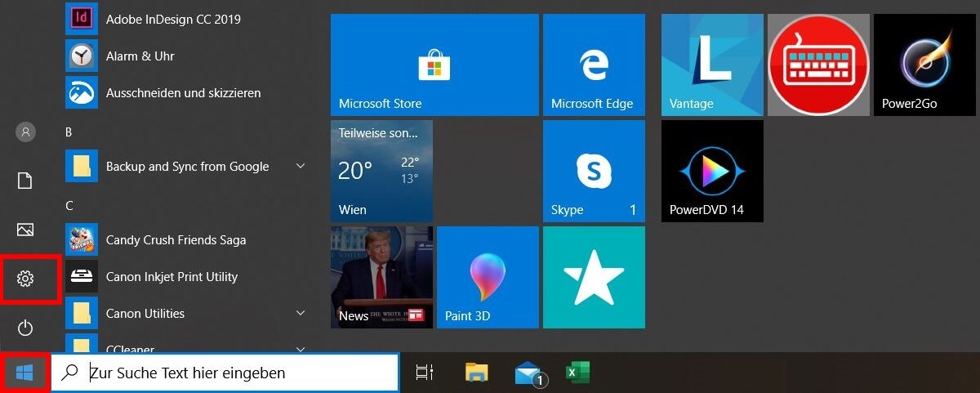Click the letter B section header
Image resolution: width=980 pixels, height=393 pixels.
(x=69, y=131)
